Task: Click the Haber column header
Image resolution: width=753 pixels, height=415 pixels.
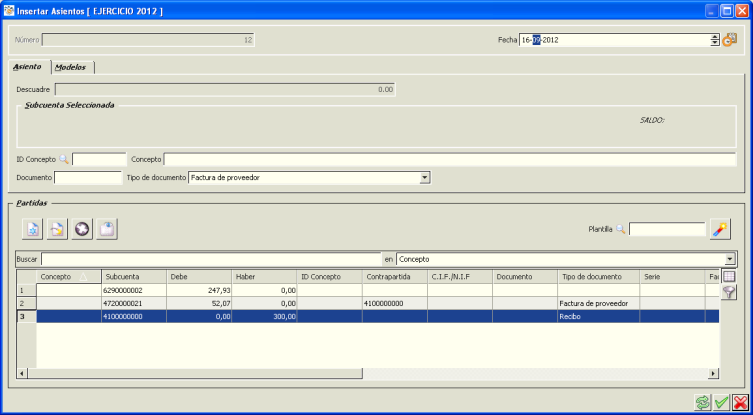Action: (265, 277)
